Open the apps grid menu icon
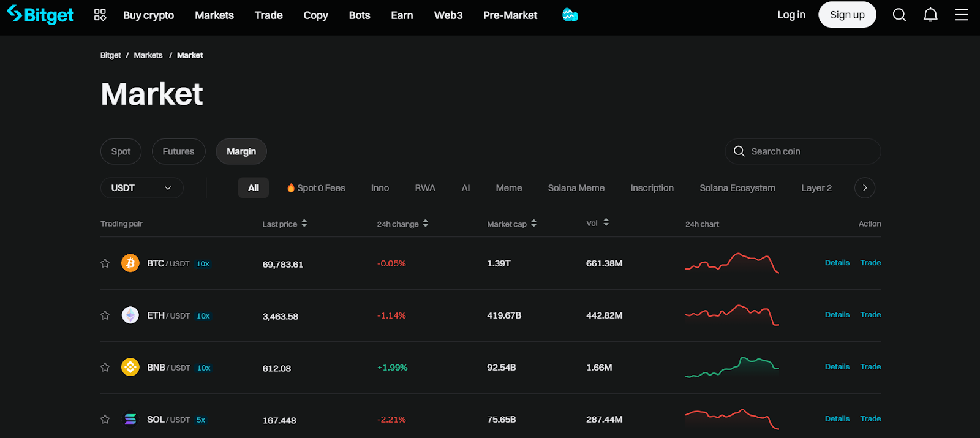 pos(100,15)
